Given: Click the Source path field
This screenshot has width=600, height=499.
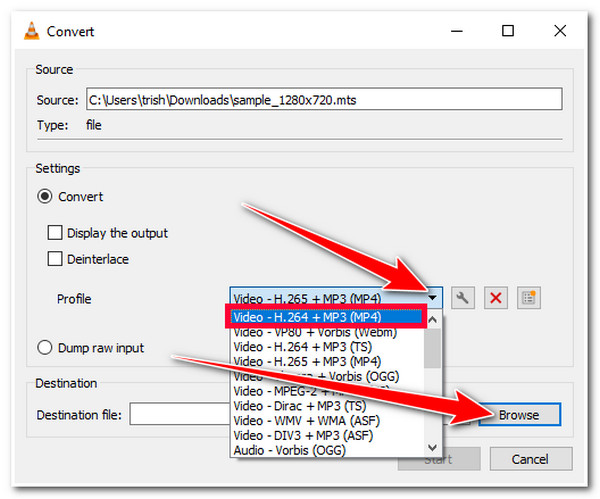Looking at the screenshot, I should 324,99.
